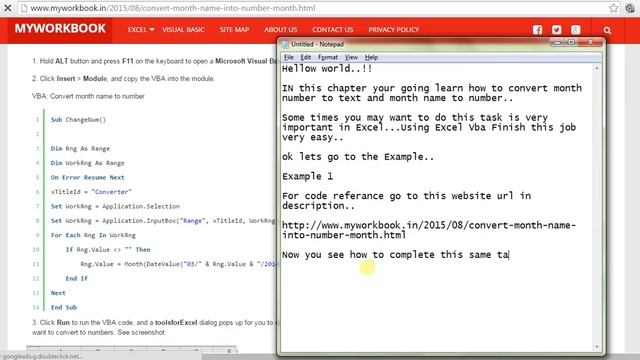Open the Twitter icon in site header

click(x=556, y=30)
